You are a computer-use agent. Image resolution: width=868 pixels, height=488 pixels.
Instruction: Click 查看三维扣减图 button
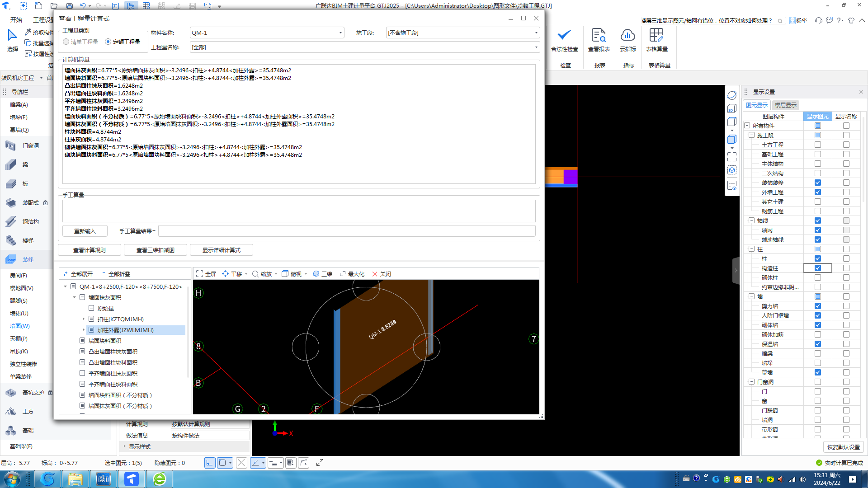156,250
